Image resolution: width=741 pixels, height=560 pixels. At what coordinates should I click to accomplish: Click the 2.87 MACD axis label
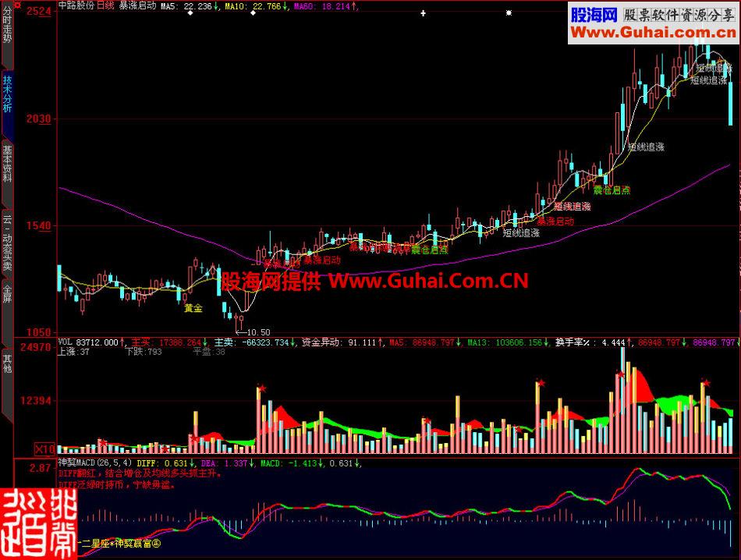click(x=41, y=468)
